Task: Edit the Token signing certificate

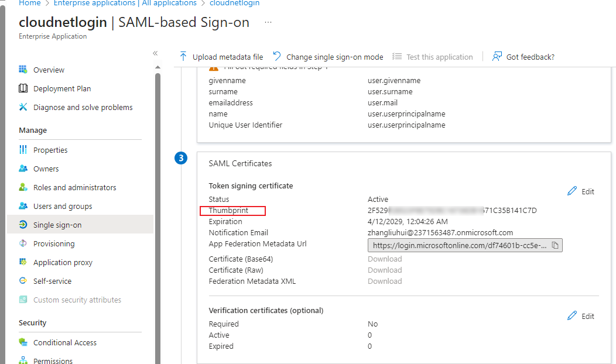Action: click(x=581, y=191)
